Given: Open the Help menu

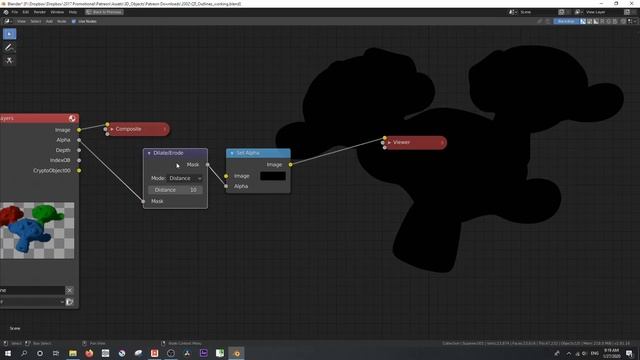Looking at the screenshot, I should pyautogui.click(x=73, y=12).
